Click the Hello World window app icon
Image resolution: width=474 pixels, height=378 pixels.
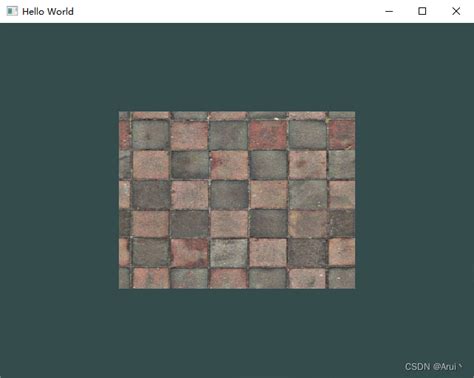(x=12, y=11)
